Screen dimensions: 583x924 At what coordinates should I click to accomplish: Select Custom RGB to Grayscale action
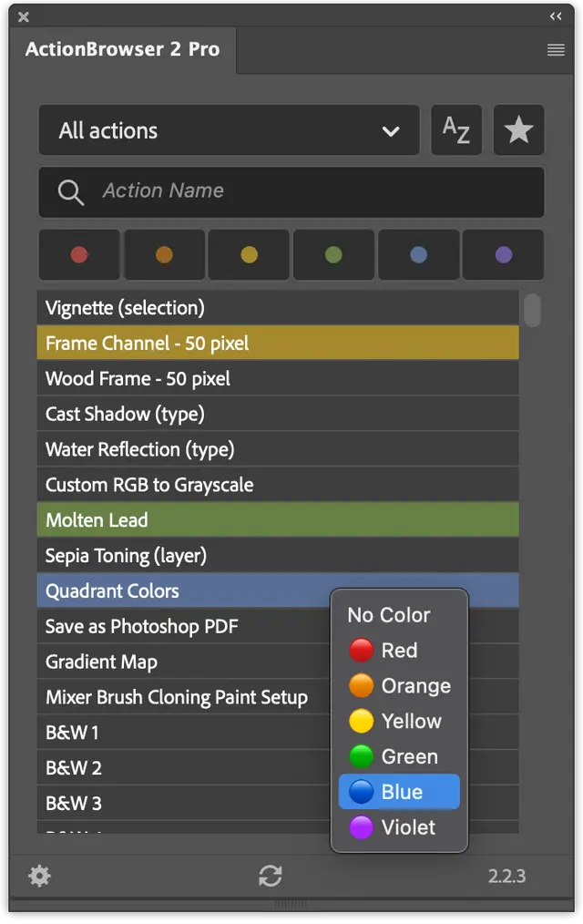[x=278, y=485]
